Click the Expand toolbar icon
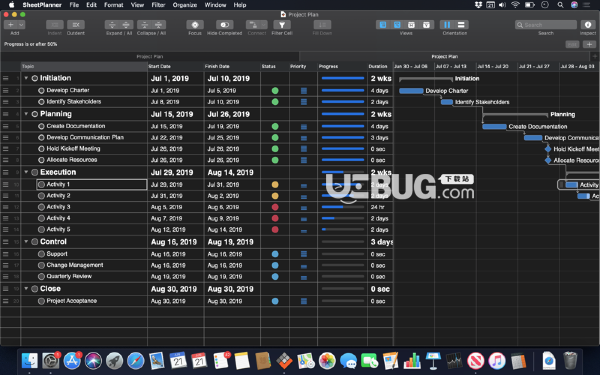This screenshot has width=600, height=375. (x=112, y=25)
